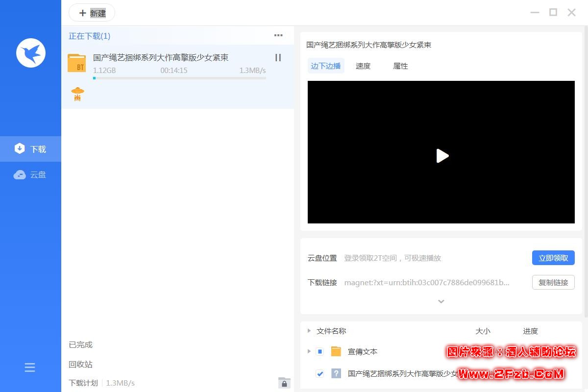
Task: Switch to the 属性 tab
Action: [400, 66]
